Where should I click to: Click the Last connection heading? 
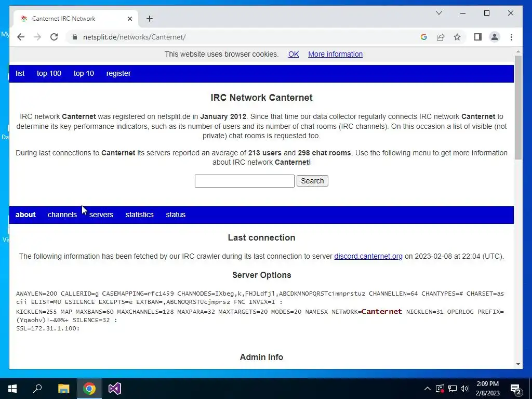coord(262,237)
